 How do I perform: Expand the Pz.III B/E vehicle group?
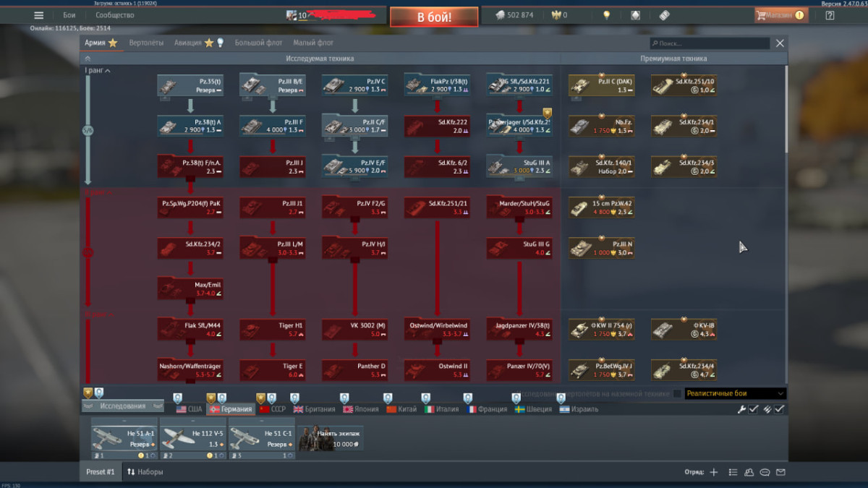(273, 86)
